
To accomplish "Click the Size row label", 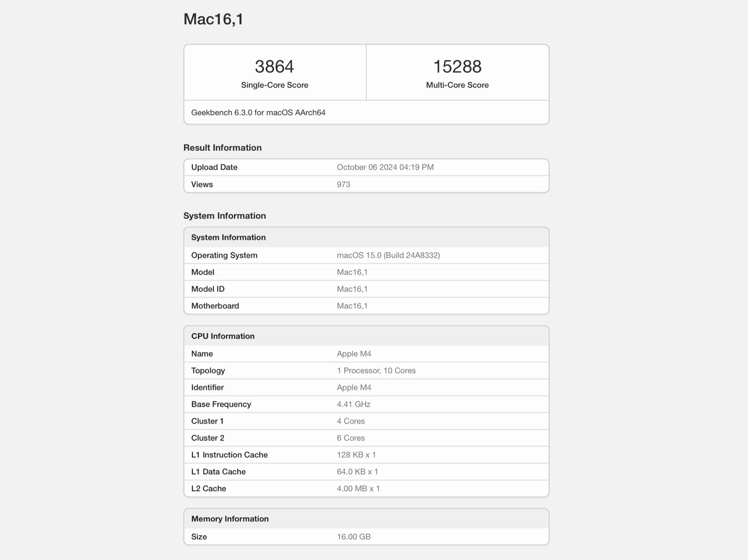I will click(x=199, y=537).
